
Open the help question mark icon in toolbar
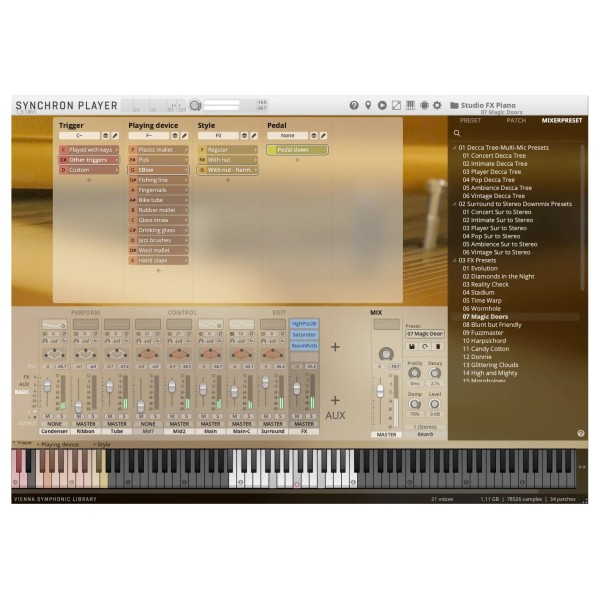coord(354,105)
